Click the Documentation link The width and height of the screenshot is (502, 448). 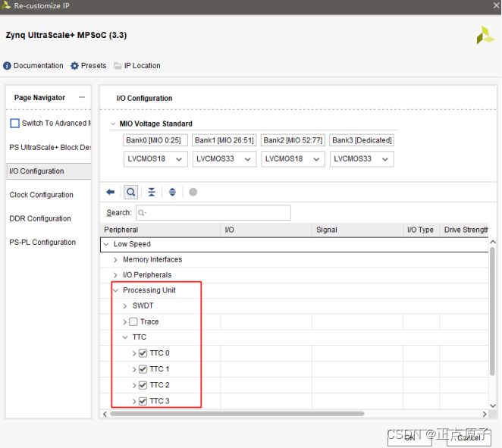[x=39, y=66]
